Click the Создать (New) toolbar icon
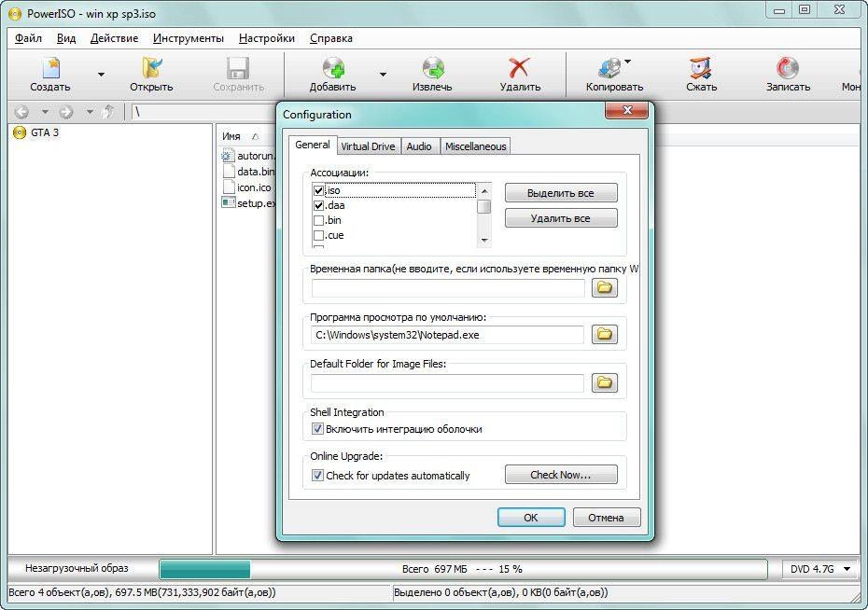The height and width of the screenshot is (610, 868). [x=51, y=68]
